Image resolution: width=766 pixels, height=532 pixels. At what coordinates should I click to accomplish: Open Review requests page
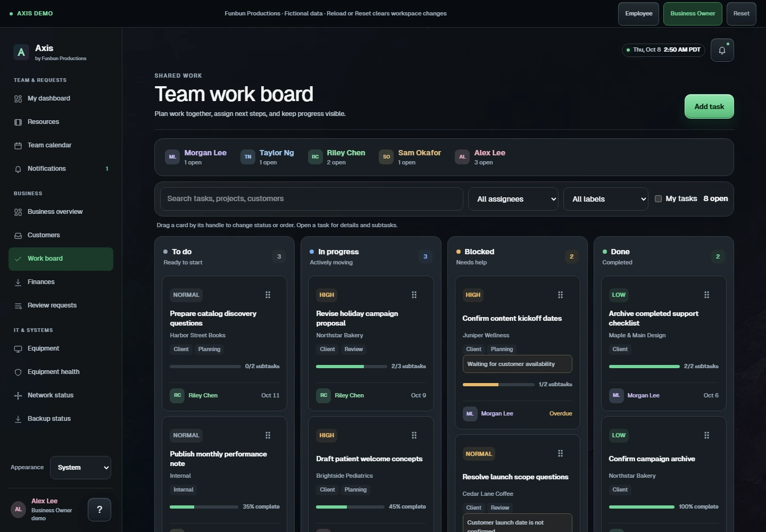tap(61, 305)
